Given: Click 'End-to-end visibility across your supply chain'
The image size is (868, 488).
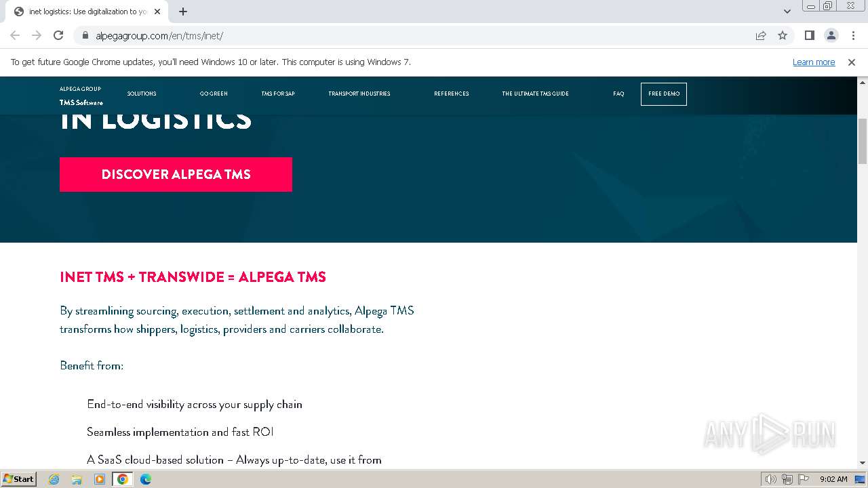Looking at the screenshot, I should click(195, 404).
